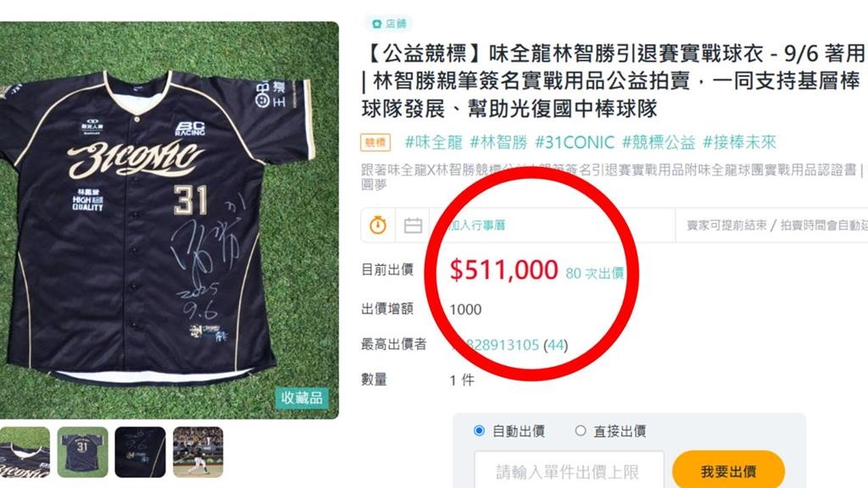The height and width of the screenshot is (488, 868).
Task: Select the batter in stadium thumbnail
Action: click(198, 452)
